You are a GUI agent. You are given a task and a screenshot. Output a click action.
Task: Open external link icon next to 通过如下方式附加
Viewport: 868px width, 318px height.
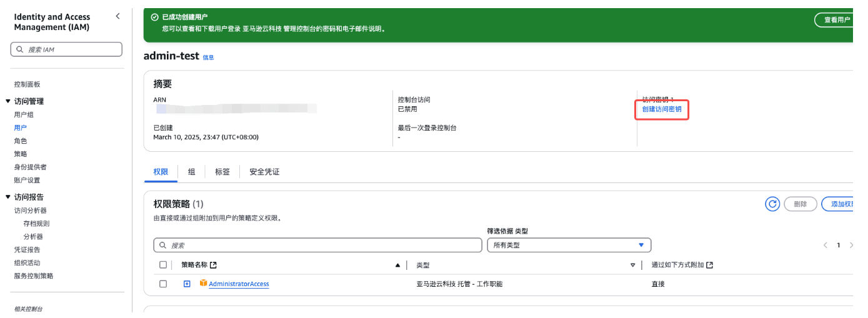(709, 265)
